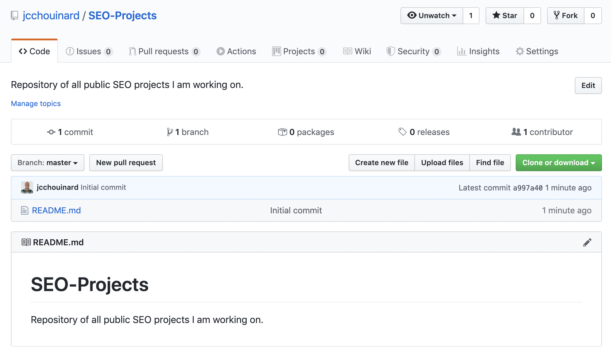Click the jcchouinard avatar thumbnail
611x364 pixels.
[27, 187]
